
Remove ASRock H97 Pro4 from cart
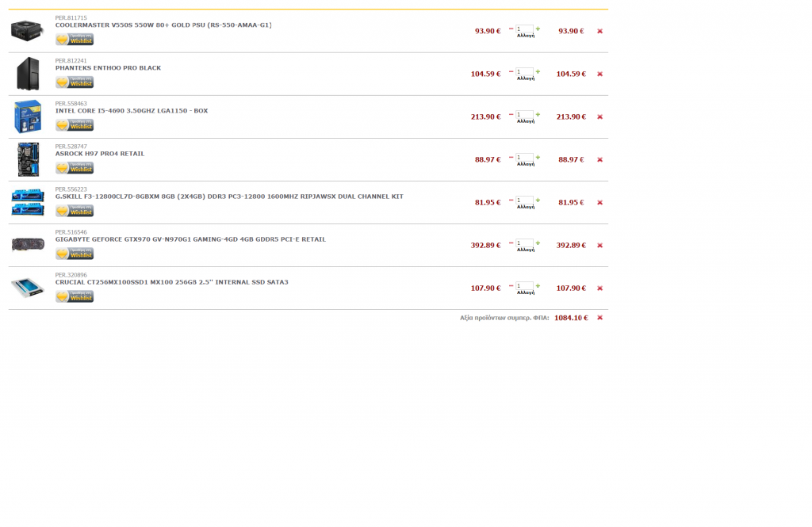point(599,160)
